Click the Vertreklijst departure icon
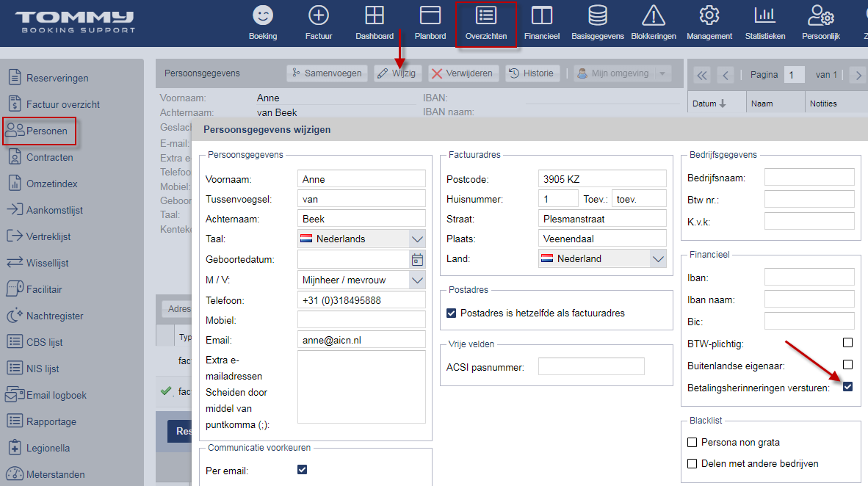This screenshot has width=868, height=486. pos(15,236)
